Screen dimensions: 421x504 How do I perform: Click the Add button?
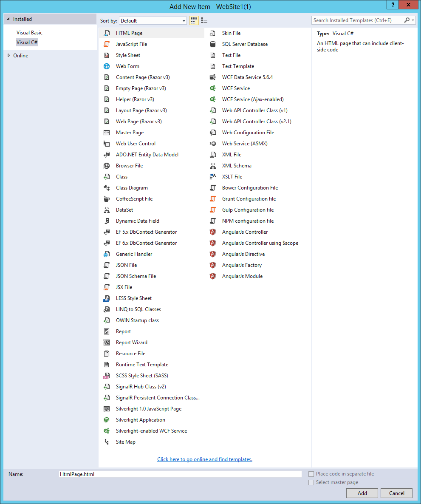click(362, 493)
